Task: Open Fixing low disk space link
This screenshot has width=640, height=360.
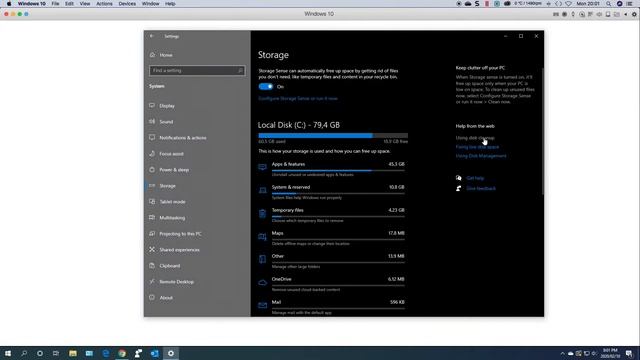Action: point(477,147)
